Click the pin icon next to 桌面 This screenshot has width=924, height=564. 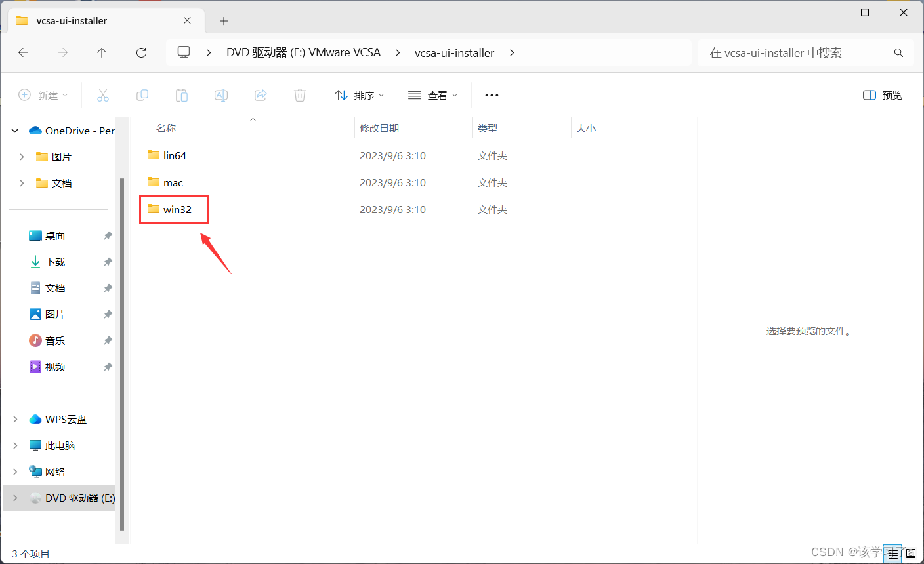108,235
